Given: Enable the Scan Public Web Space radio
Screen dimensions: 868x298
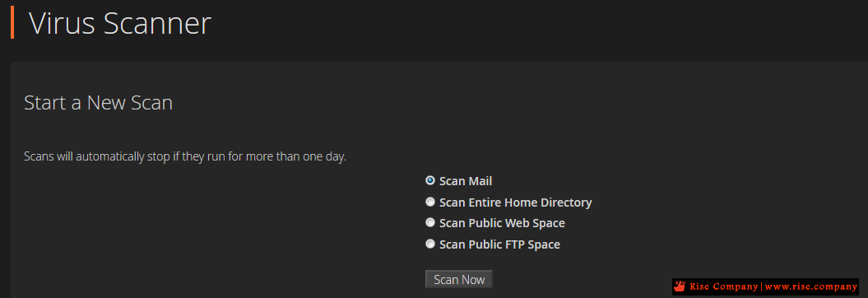Looking at the screenshot, I should [430, 222].
